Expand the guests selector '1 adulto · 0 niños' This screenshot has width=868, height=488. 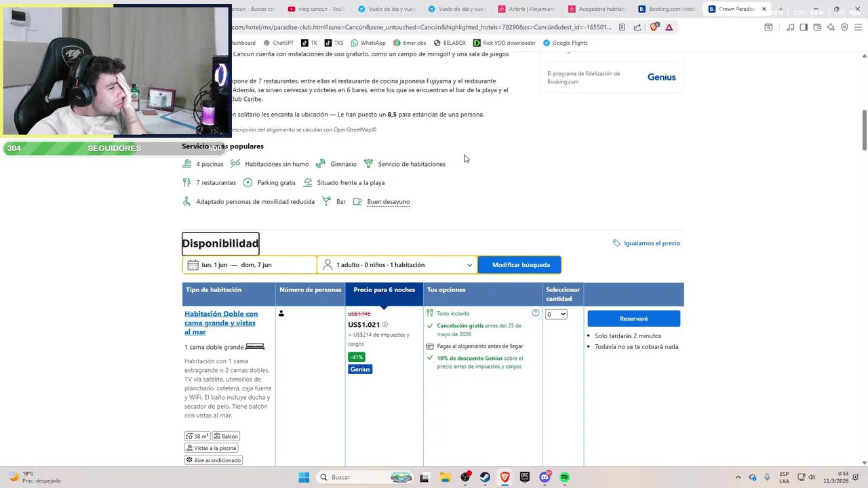point(397,265)
